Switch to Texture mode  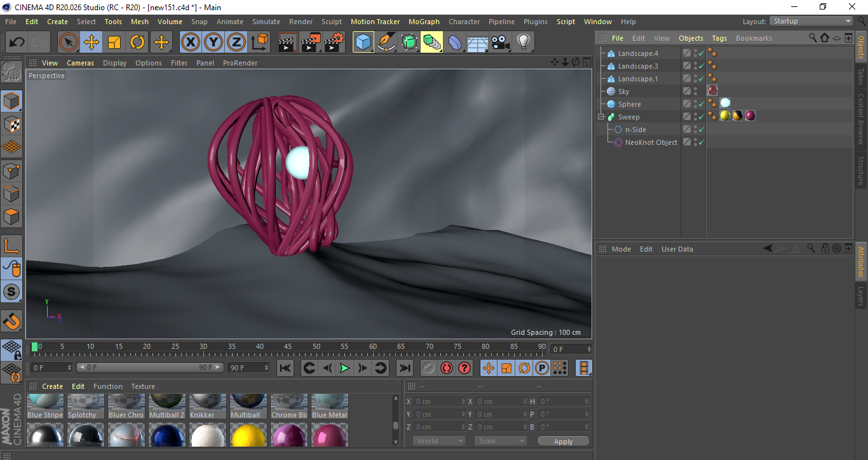[11, 124]
